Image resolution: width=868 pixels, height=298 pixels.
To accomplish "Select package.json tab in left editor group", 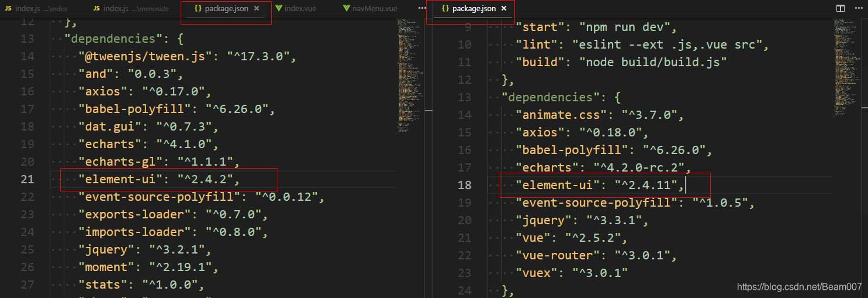I will coord(226,9).
